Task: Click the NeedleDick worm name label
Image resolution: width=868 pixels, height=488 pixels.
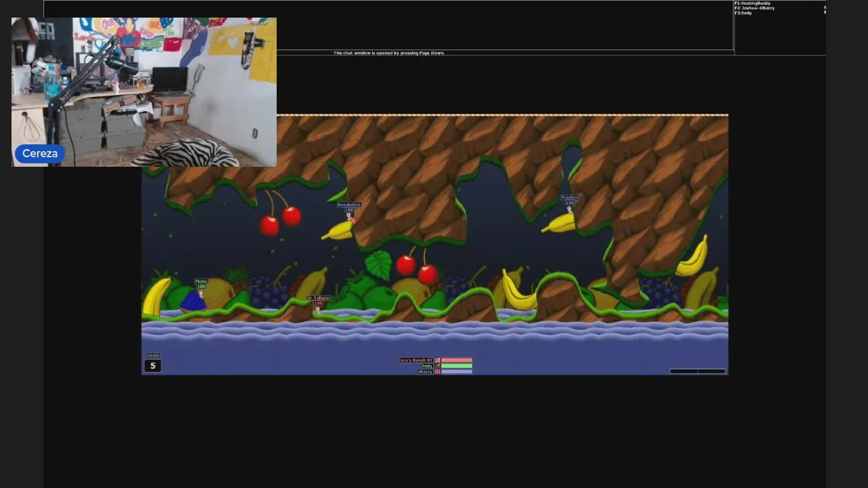Action: tap(349, 205)
